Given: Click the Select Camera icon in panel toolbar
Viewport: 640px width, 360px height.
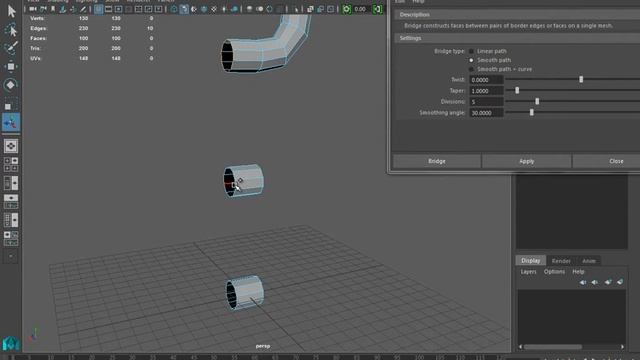Looking at the screenshot, I should 33,9.
